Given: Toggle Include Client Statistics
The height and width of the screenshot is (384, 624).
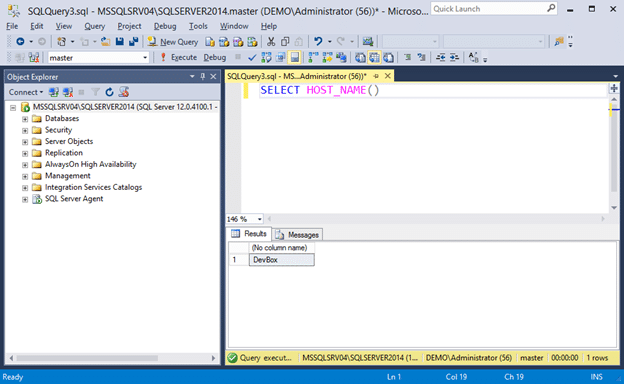Looking at the screenshot, I should point(341,58).
